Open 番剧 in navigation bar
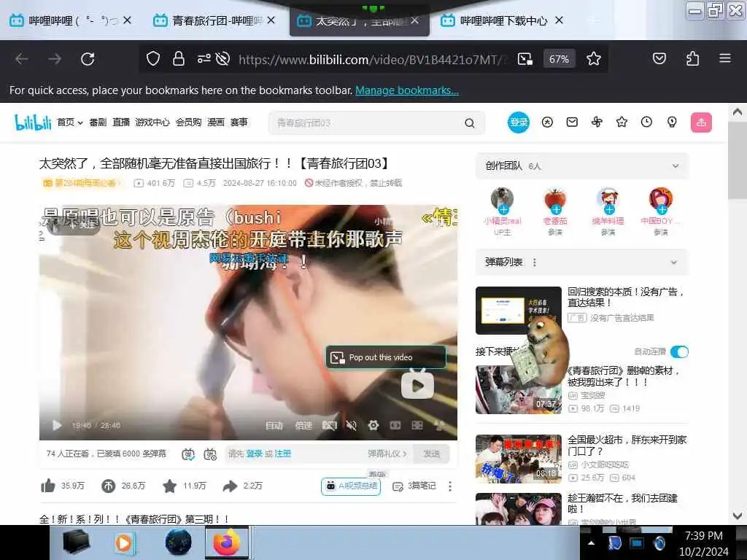Screen dimensions: 747x560 pos(98,122)
